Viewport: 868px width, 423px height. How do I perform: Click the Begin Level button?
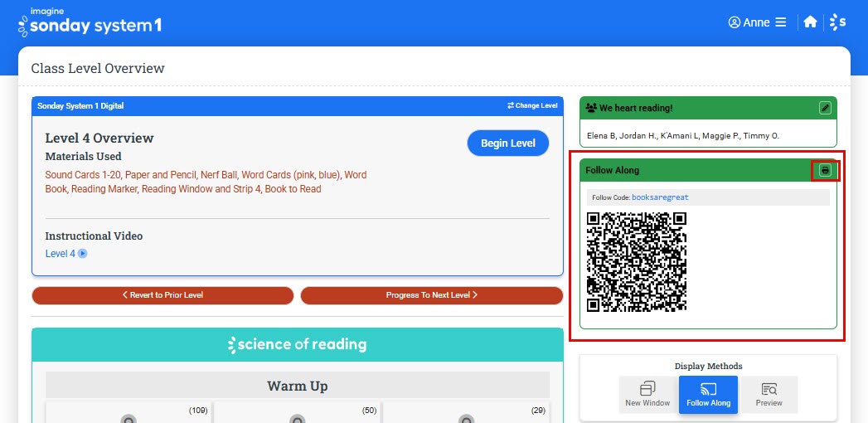508,143
